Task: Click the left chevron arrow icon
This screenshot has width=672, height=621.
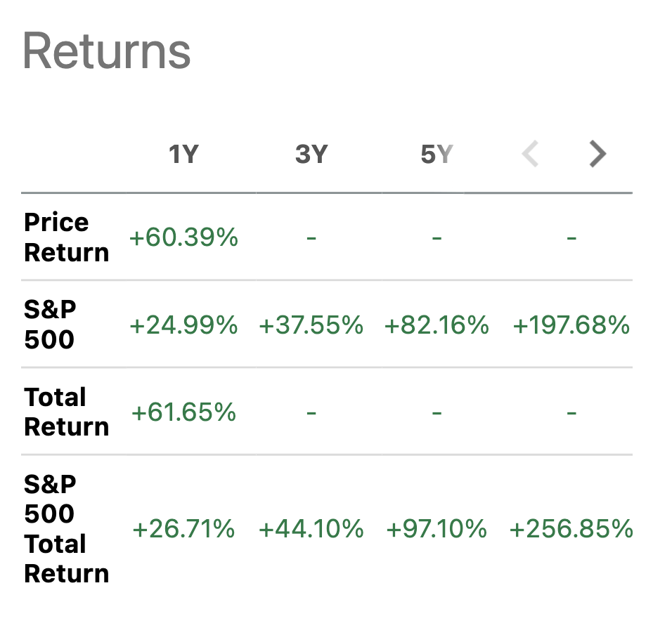Action: coord(530,153)
